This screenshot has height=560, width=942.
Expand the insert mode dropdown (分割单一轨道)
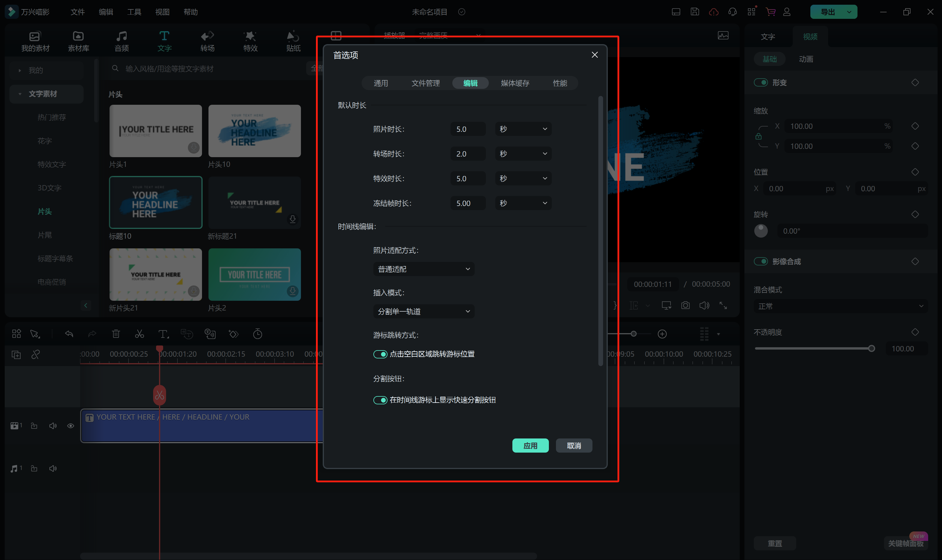pos(424,311)
